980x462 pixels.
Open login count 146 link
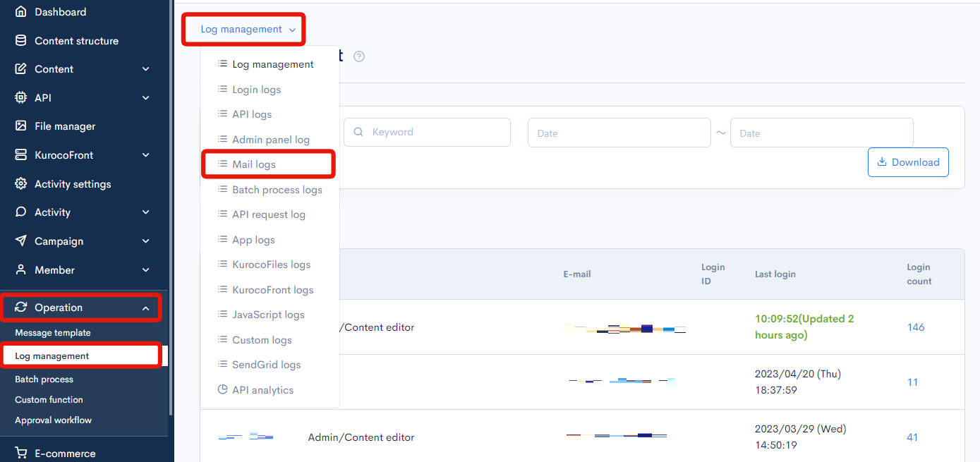[915, 327]
